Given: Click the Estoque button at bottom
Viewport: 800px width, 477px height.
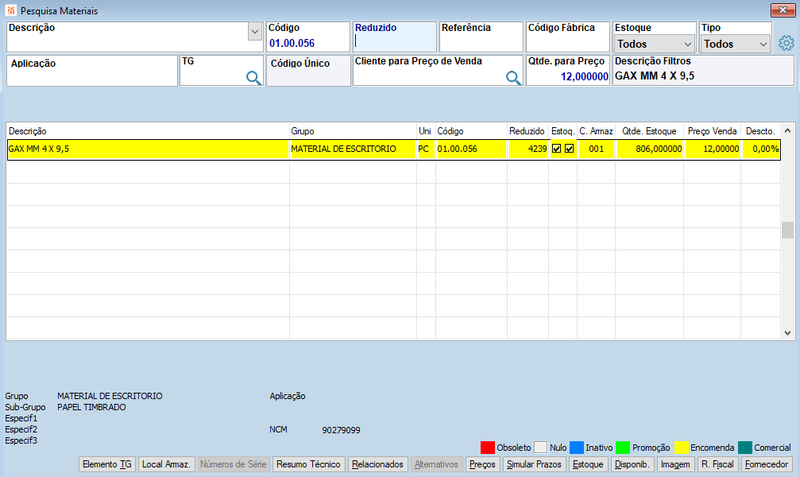Looking at the screenshot, I should click(588, 464).
